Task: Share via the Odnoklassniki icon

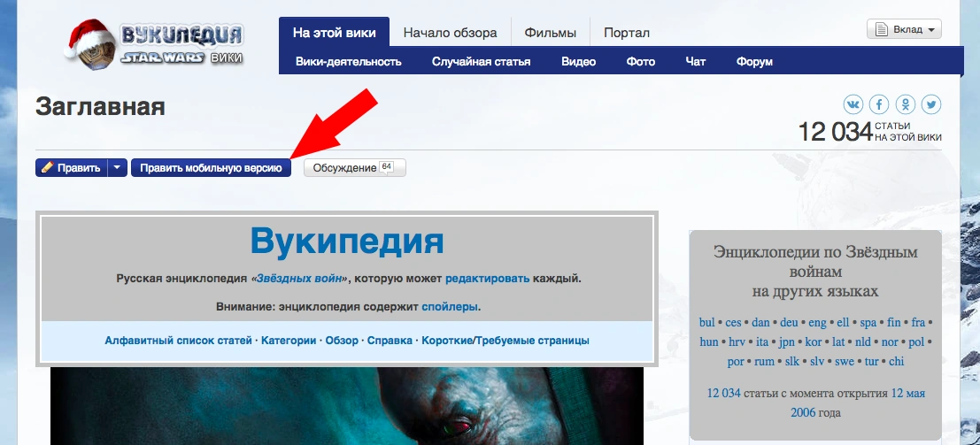Action: click(906, 104)
